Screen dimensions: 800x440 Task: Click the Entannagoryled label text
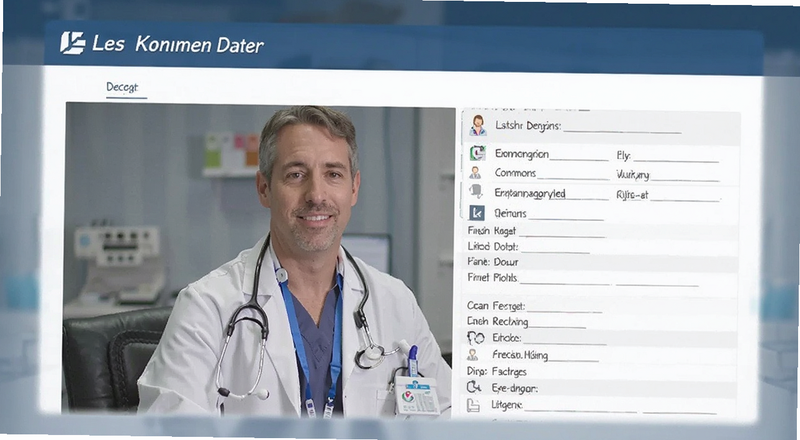[x=530, y=193]
